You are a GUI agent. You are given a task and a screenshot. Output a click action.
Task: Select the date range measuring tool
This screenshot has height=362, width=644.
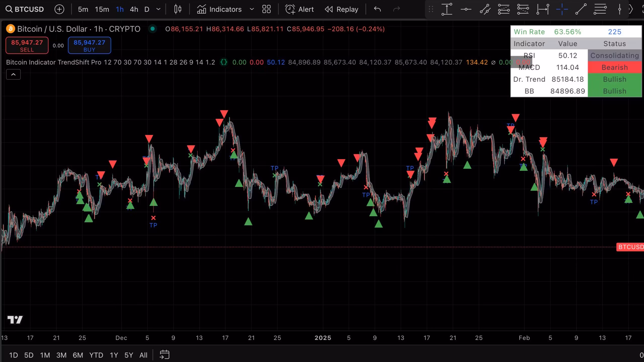tap(543, 9)
